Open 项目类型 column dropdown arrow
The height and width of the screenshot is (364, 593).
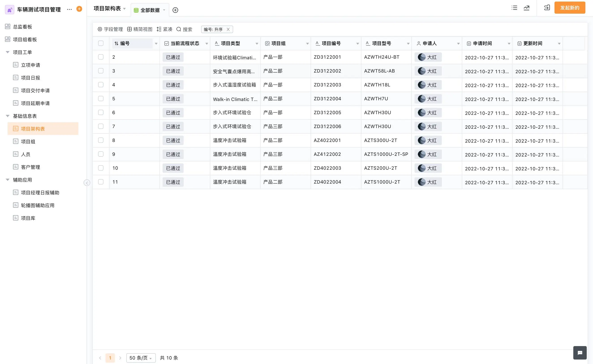click(257, 44)
